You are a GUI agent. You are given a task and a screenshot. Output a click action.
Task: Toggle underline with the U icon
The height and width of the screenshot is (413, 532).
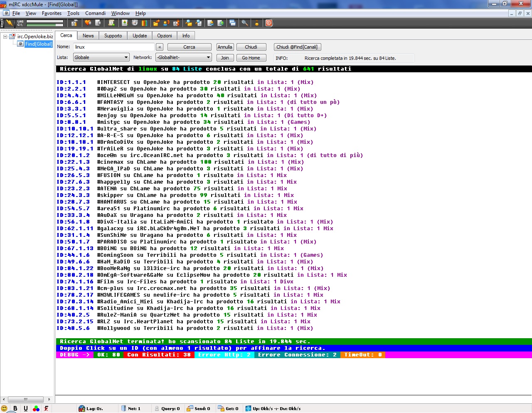click(25, 408)
